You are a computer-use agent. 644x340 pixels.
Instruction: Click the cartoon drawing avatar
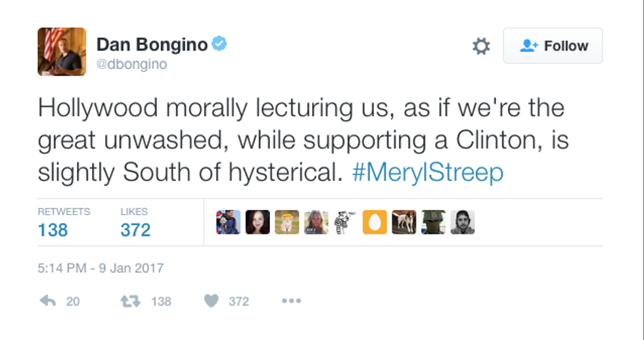coord(345,223)
